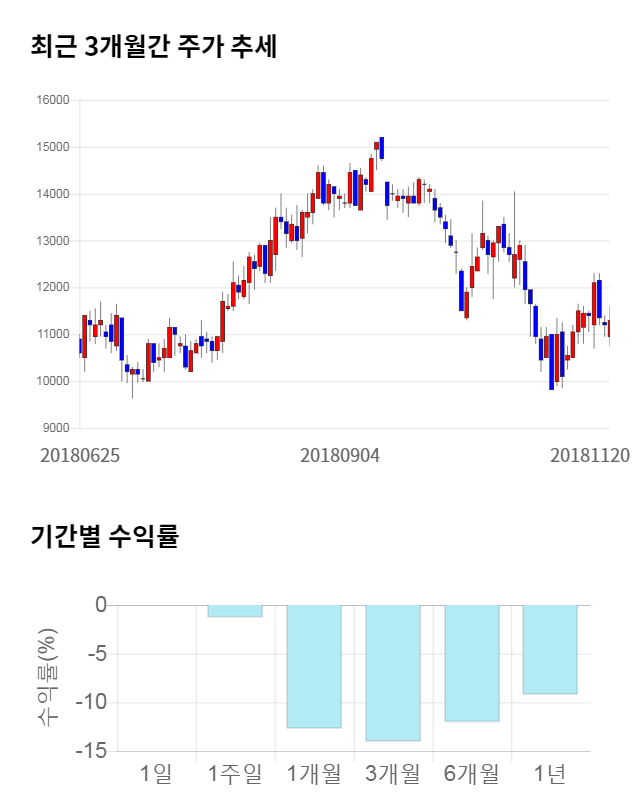This screenshot has width=640, height=810.
Task: Click the 9000 price axis label
Action: (57, 428)
